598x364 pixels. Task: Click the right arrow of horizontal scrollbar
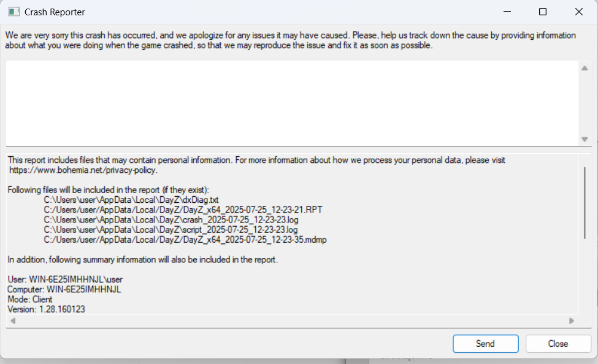(x=571, y=321)
